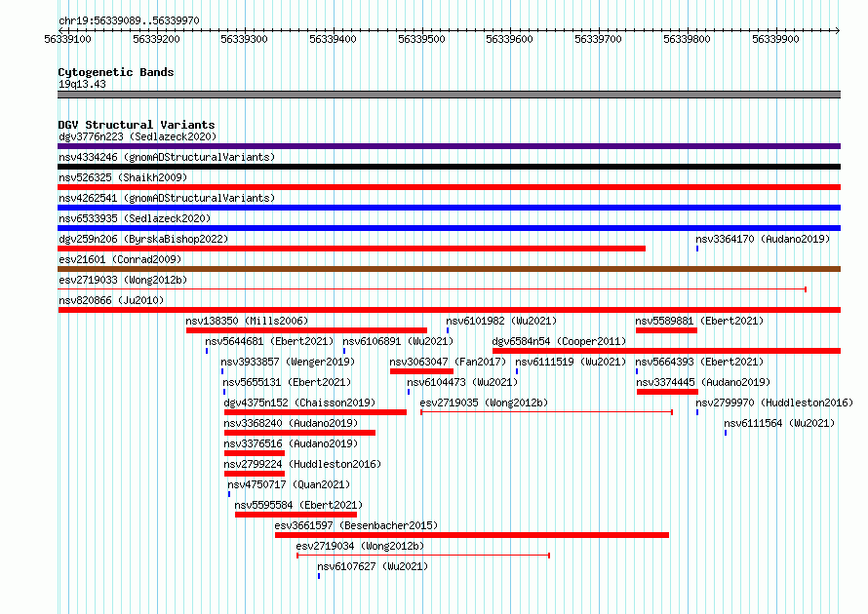Click the brown bar under esv21601
868x614 pixels.
coord(449,269)
